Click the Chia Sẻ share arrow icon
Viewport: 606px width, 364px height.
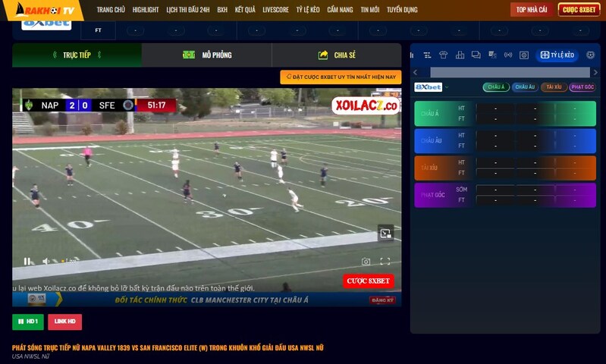pyautogui.click(x=322, y=55)
